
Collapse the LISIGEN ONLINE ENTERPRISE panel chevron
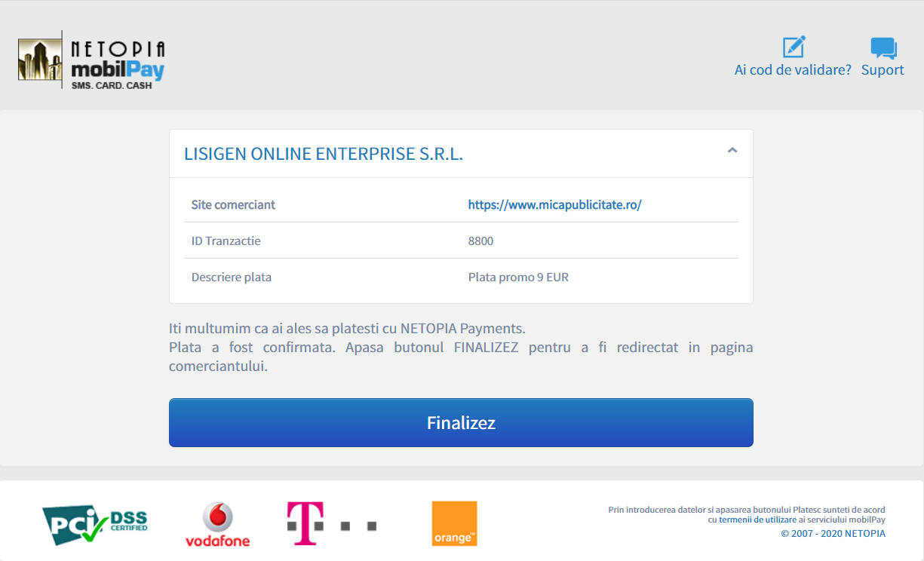(x=732, y=151)
